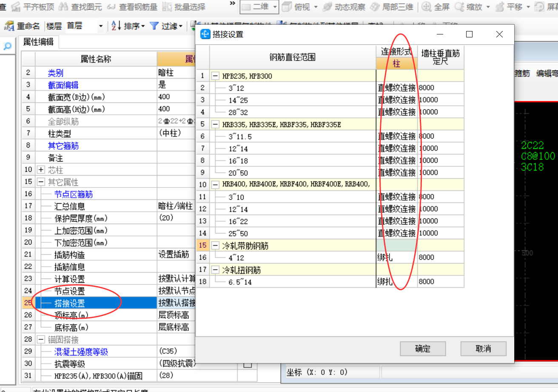This screenshot has width=558, height=392.
Task: Select connection type cell for 3~12 row
Action: [x=397, y=88]
